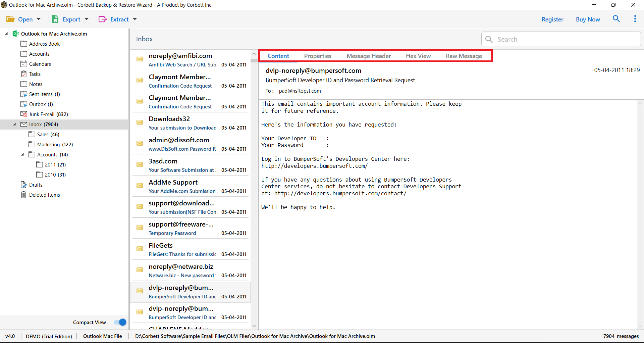Image resolution: width=644 pixels, height=343 pixels.
Task: Click the 'Outlook Mac File' status bar entry
Action: point(103,336)
